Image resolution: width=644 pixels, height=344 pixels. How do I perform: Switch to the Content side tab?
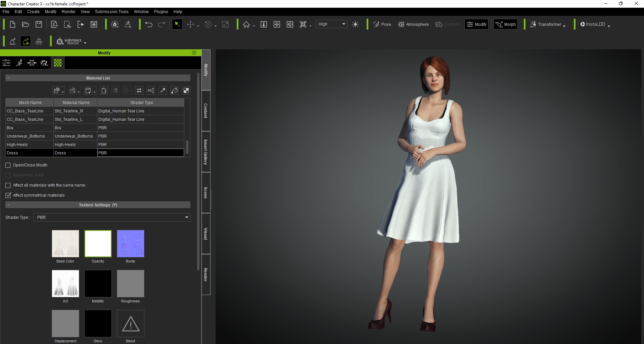pyautogui.click(x=206, y=111)
